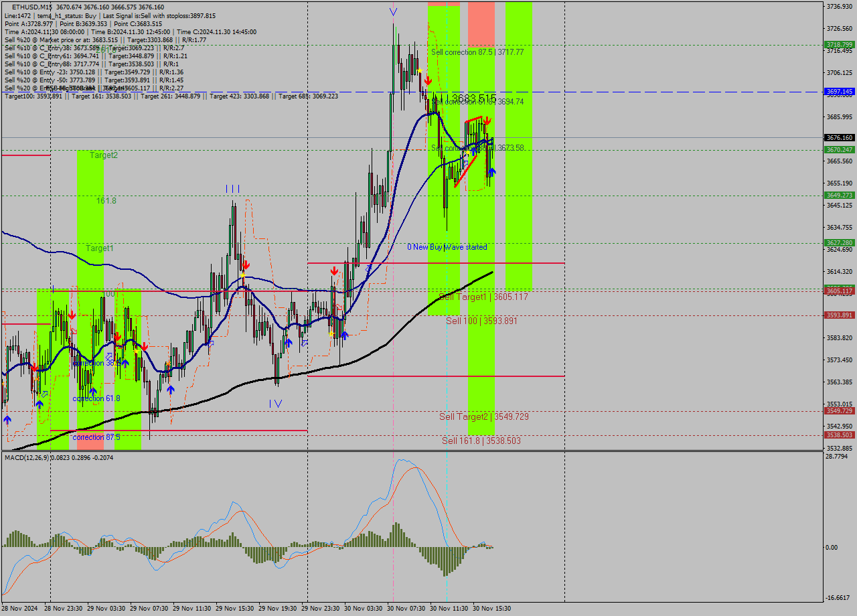The width and height of the screenshot is (857, 616).
Task: Click the 'Sell correction 61.8 | 3694.74' annotation
Action: coord(477,102)
